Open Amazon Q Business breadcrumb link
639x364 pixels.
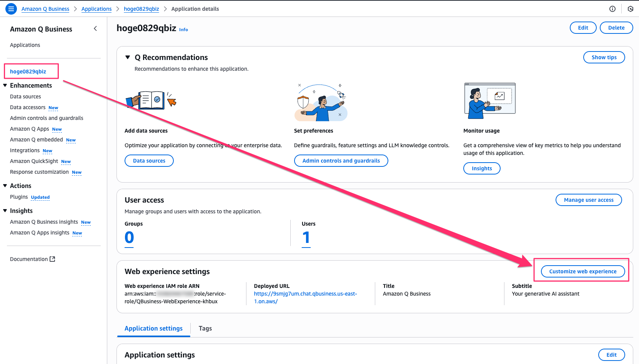(x=45, y=9)
